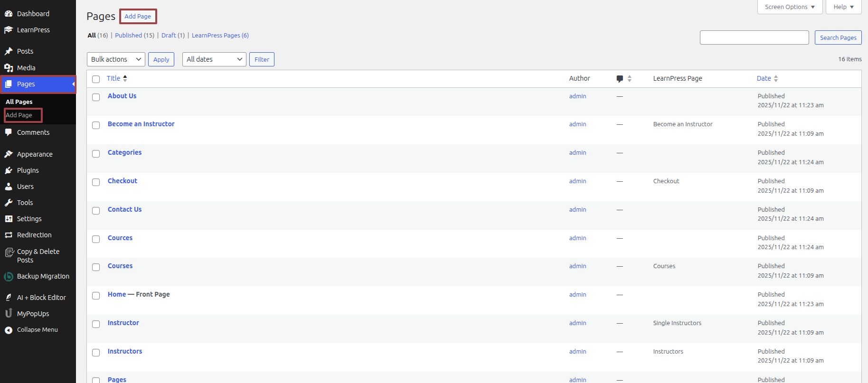Click the Posts pushpin icon
This screenshot has width=868, height=383.
9,51
